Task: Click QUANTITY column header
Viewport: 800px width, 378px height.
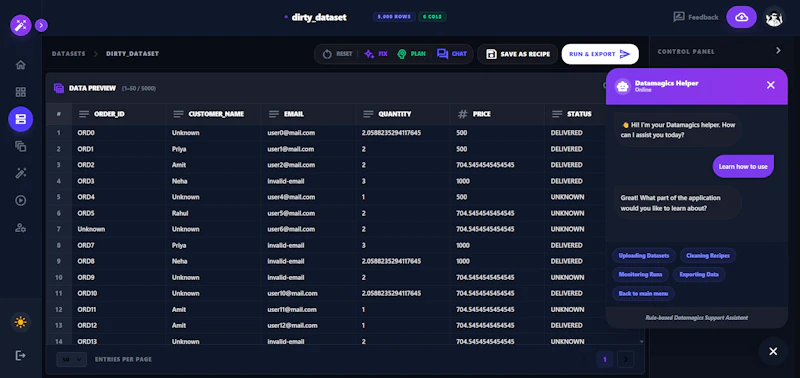Action: pyautogui.click(x=403, y=114)
